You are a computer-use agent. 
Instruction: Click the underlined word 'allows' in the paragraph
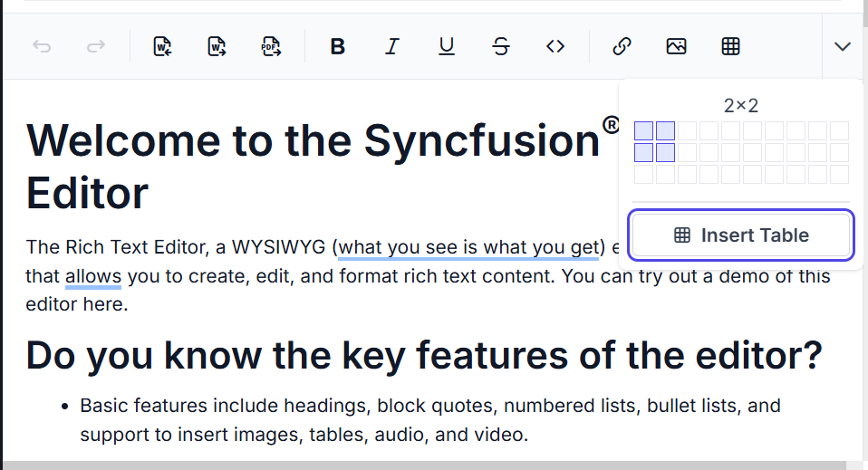tap(92, 275)
